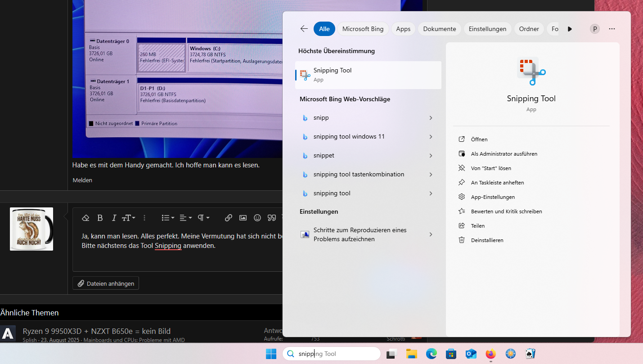
Task: Click the Windows Start button
Action: pos(271,354)
